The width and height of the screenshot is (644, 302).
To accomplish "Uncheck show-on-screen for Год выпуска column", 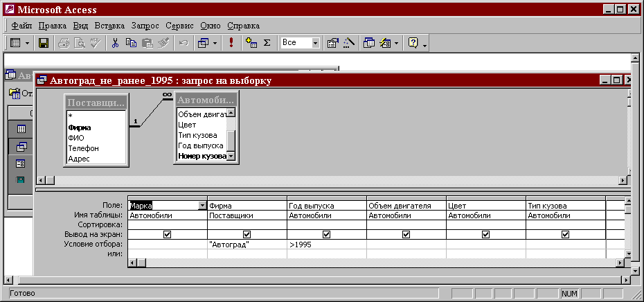I will (327, 234).
